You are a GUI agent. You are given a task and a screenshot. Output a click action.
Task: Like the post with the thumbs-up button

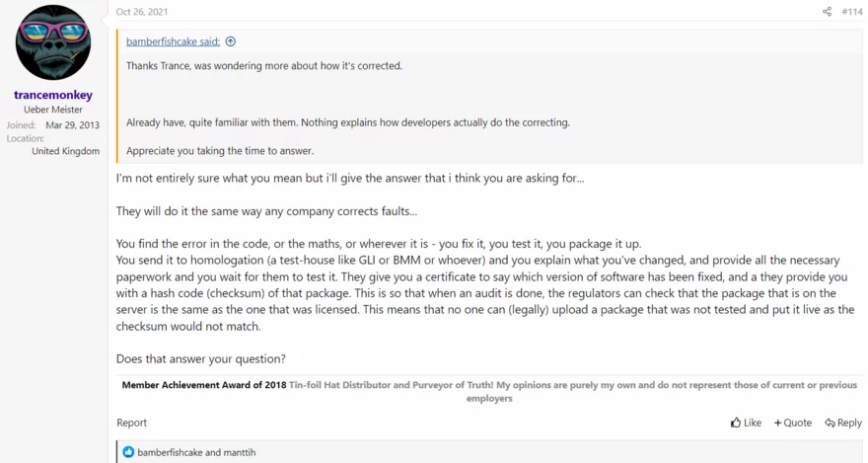(746, 423)
